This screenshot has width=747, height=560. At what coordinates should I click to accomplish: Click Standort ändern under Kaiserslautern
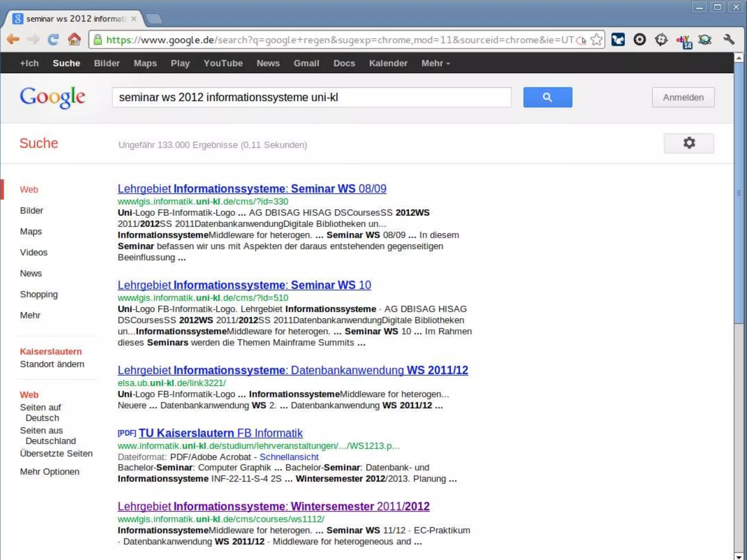52,364
